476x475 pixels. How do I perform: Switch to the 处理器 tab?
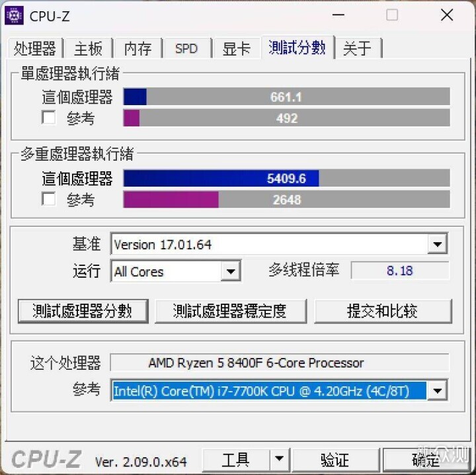[35, 48]
